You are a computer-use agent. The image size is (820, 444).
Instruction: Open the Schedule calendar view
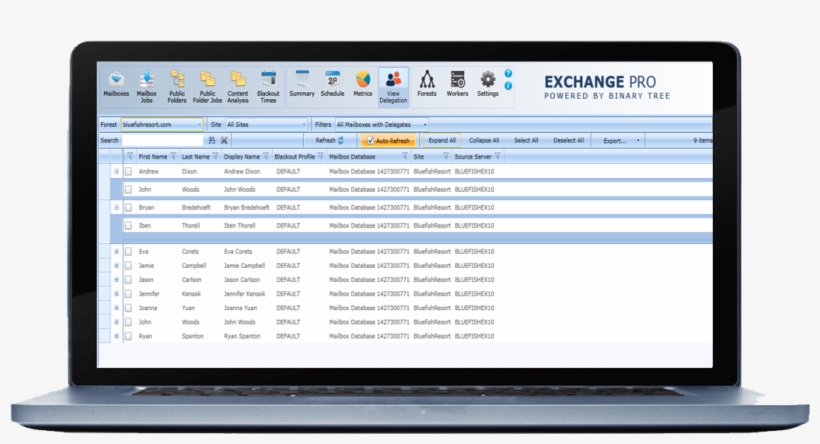[332, 84]
